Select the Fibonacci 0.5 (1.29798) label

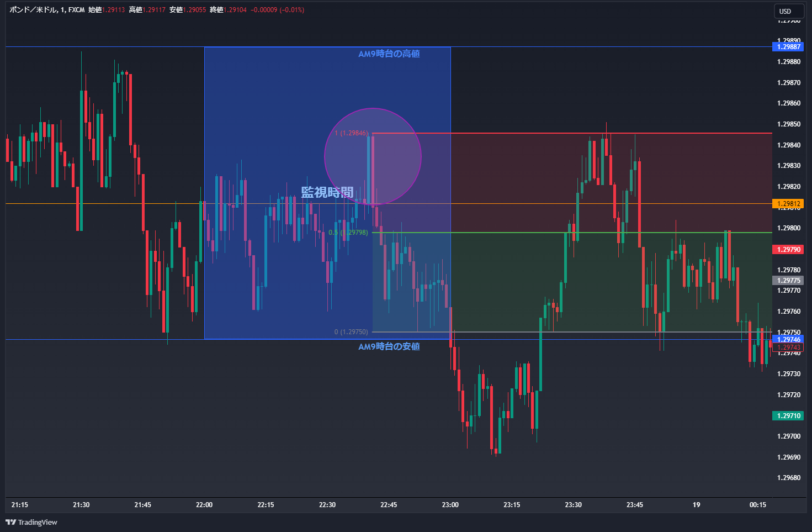click(348, 233)
